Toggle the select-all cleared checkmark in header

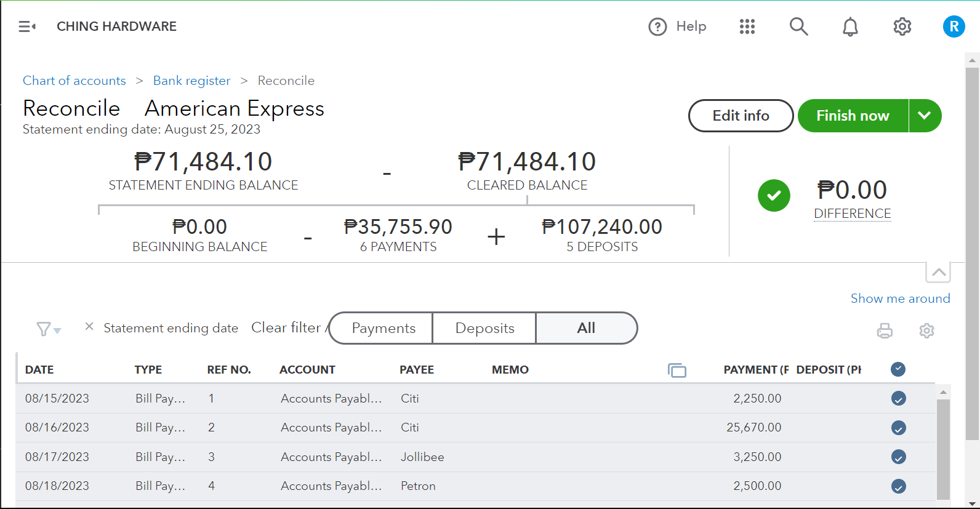point(898,369)
